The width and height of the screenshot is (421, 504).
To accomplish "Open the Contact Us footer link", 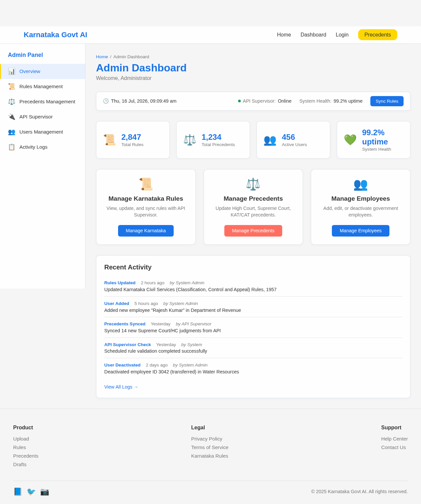I will 393,447.
